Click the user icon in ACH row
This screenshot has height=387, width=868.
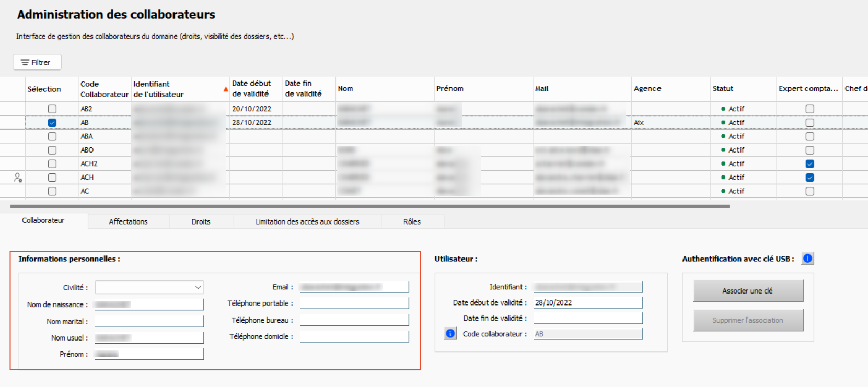pyautogui.click(x=18, y=178)
